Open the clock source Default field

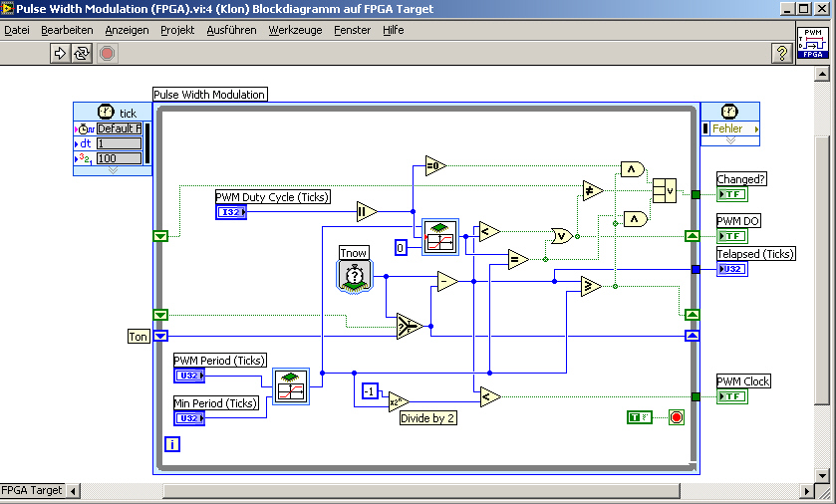tap(119, 128)
